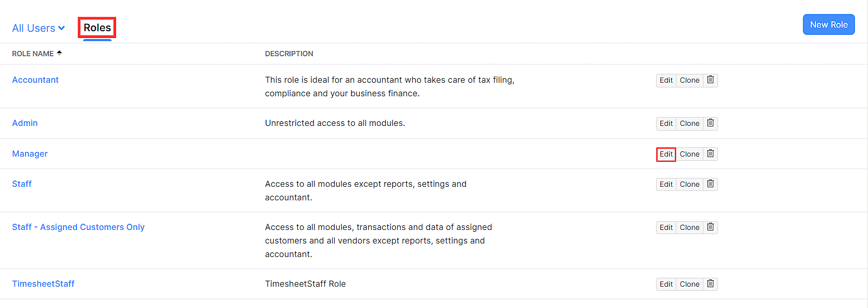The width and height of the screenshot is (868, 308).
Task: Open the TimesheetStaff role link
Action: (43, 284)
